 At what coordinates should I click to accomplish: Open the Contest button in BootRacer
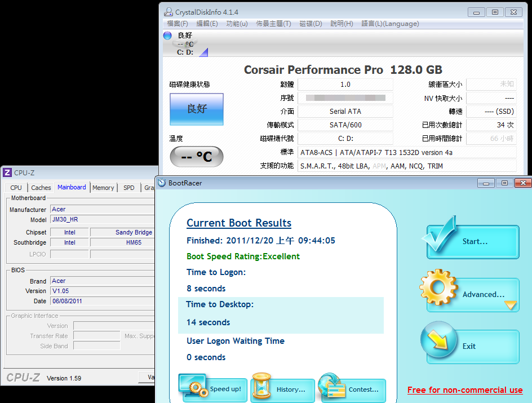click(352, 389)
